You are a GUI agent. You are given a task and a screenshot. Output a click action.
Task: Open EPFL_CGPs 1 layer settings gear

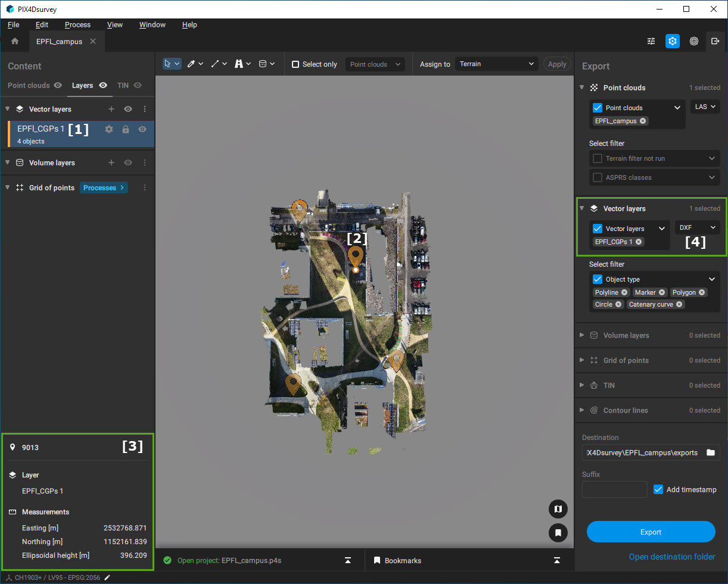point(109,129)
